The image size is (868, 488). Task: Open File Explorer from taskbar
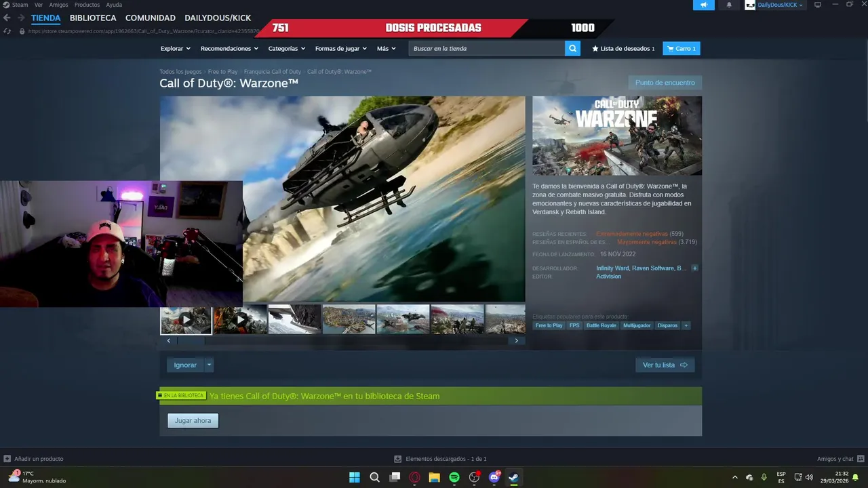click(x=434, y=477)
